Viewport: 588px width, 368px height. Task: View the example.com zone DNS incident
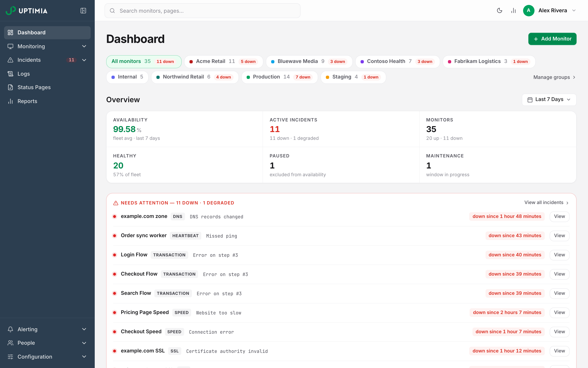point(559,217)
